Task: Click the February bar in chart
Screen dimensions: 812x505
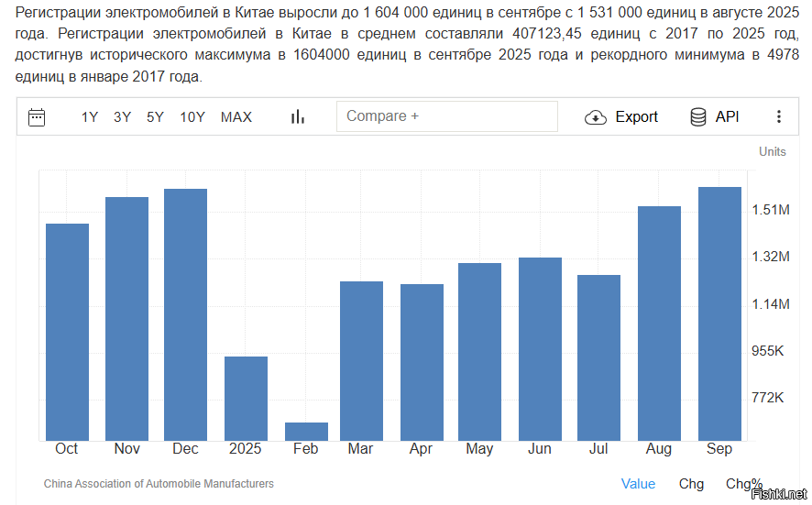Action: click(306, 432)
